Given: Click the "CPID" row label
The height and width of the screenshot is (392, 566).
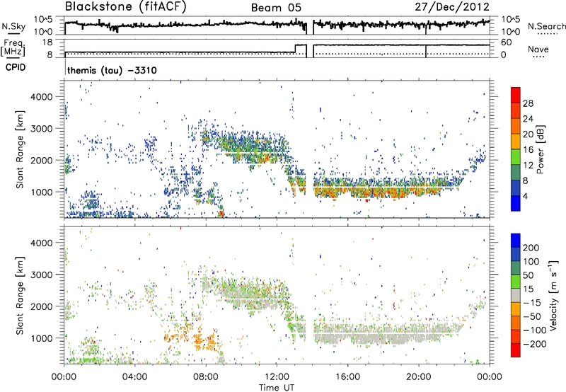Looking at the screenshot, I should 16,67.
